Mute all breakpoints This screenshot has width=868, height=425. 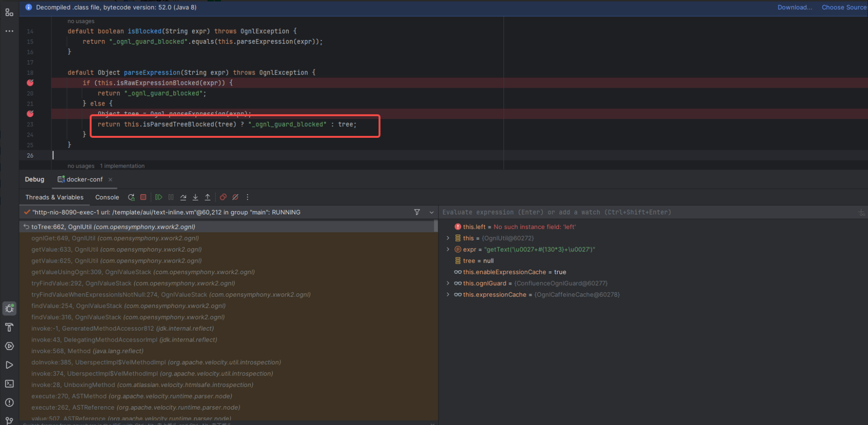click(235, 197)
